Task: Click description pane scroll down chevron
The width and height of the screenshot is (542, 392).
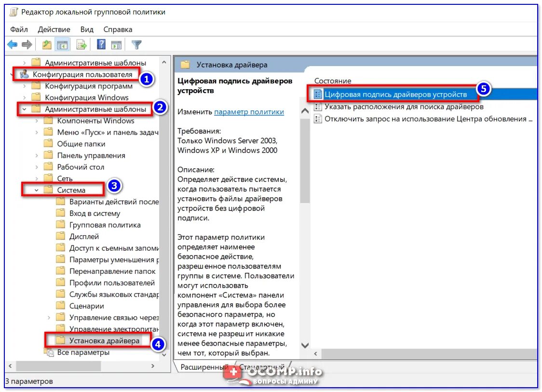Action: click(305, 345)
